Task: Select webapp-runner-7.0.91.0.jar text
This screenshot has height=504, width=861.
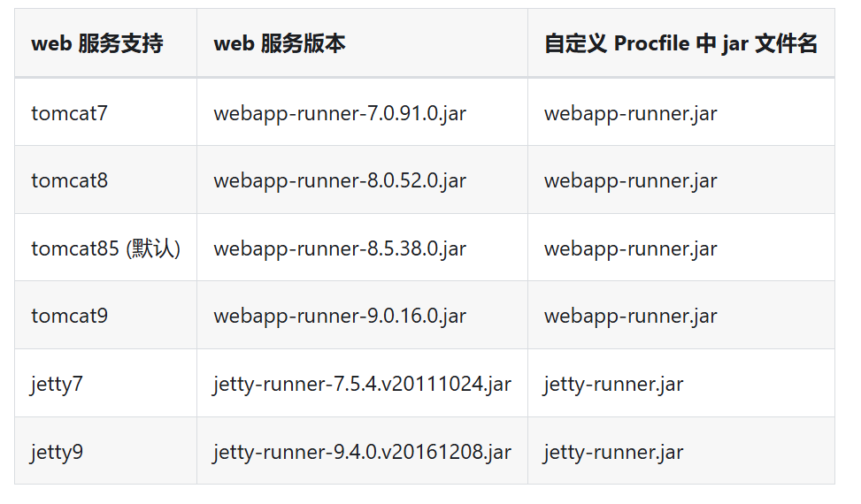Action: (x=340, y=113)
